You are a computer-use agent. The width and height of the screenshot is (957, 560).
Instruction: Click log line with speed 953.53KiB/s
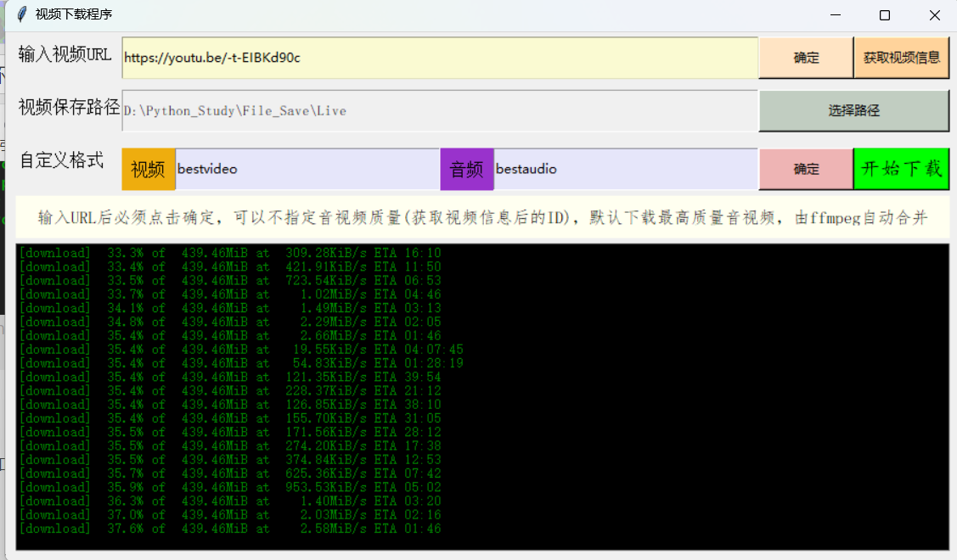pyautogui.click(x=230, y=487)
